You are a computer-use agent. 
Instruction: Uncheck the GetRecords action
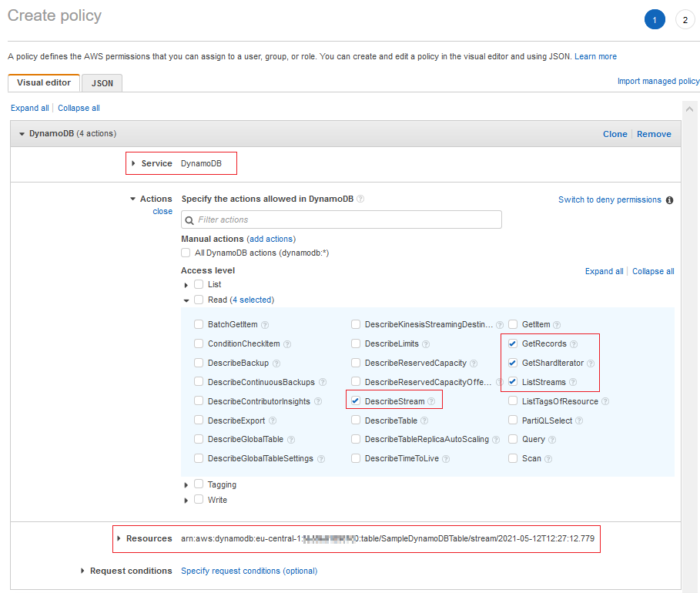(513, 343)
